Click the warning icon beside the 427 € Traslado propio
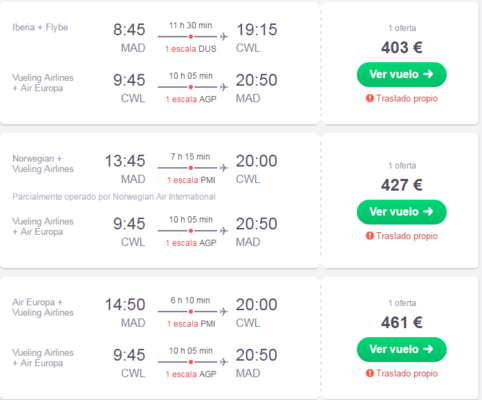 click(370, 236)
